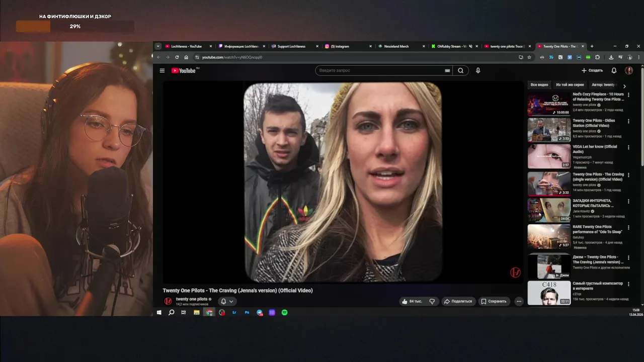The width and height of the screenshot is (644, 362).
Task: Click the 'Создать' create button
Action: point(592,70)
